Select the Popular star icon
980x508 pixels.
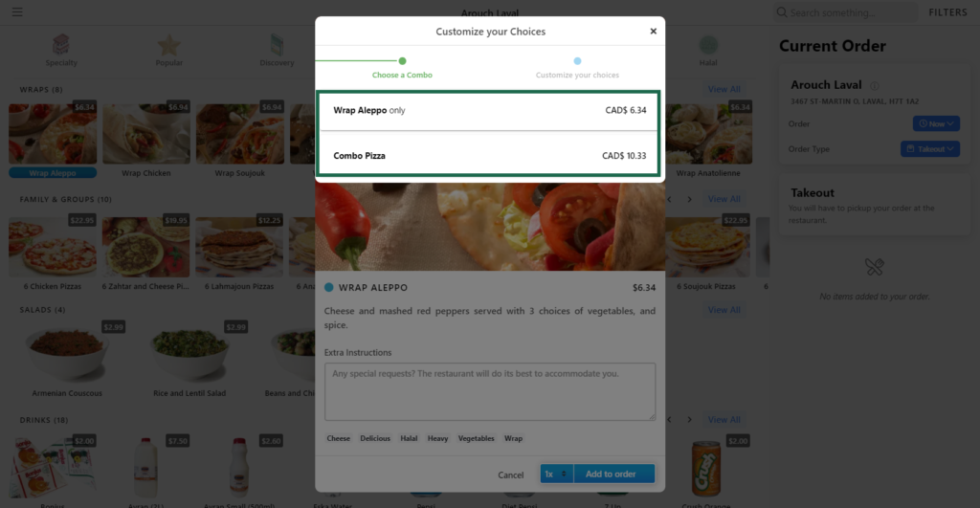coord(168,45)
